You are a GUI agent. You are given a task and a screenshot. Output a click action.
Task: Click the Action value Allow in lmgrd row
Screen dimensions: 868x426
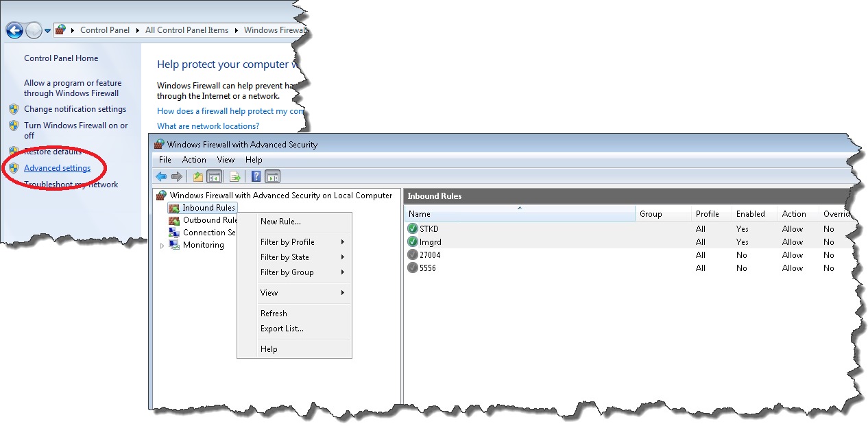point(793,242)
